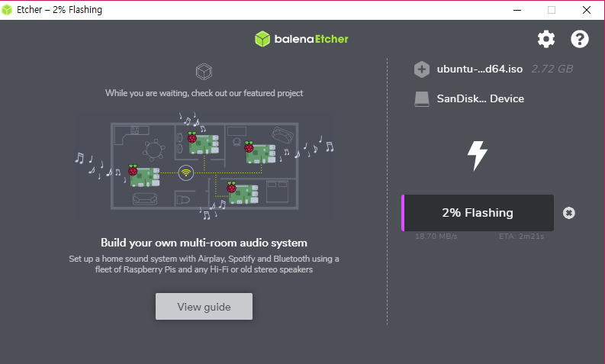Click the Etcher title bar app icon
This screenshot has height=364, width=605.
click(x=7, y=10)
